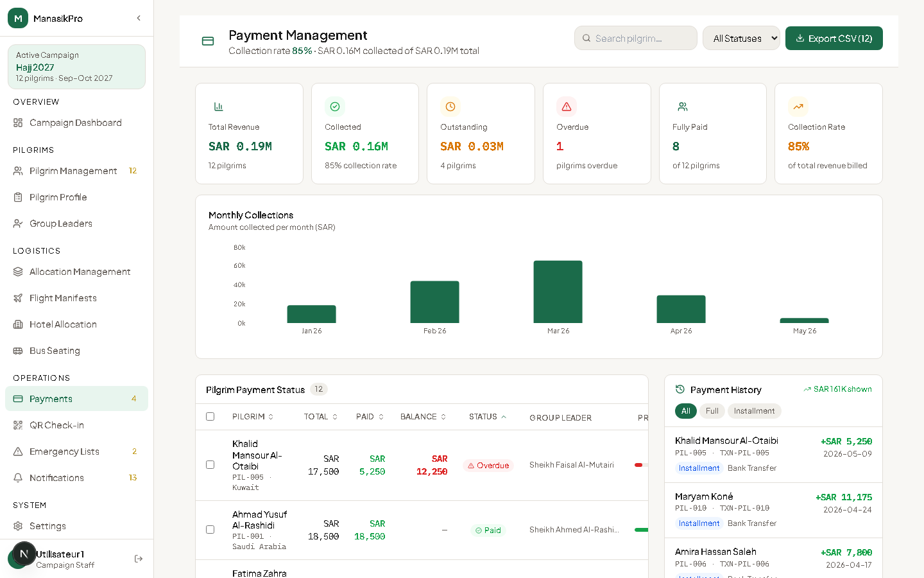Viewport: 924px width, 578px height.
Task: Check the Khalid Mansour Al-Otaibi row checkbox
Action: pyautogui.click(x=210, y=464)
